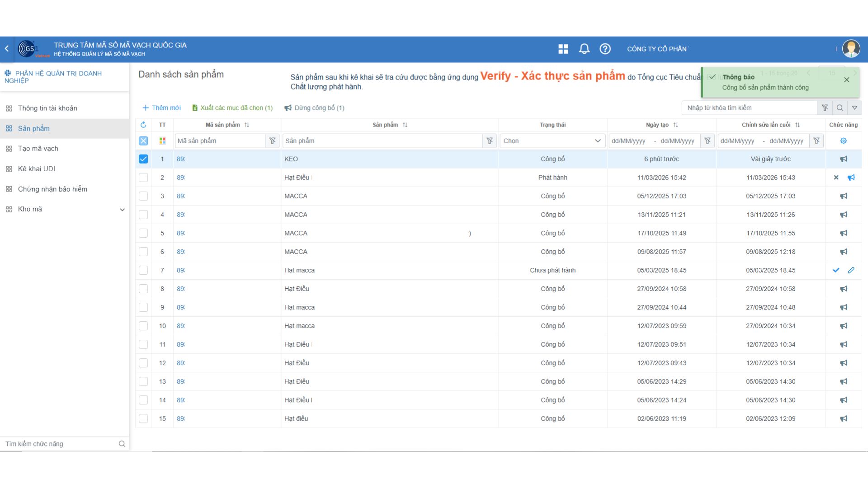This screenshot has width=868, height=488.
Task: Click megaphone icon for row 3 MACCA
Action: (x=844, y=196)
